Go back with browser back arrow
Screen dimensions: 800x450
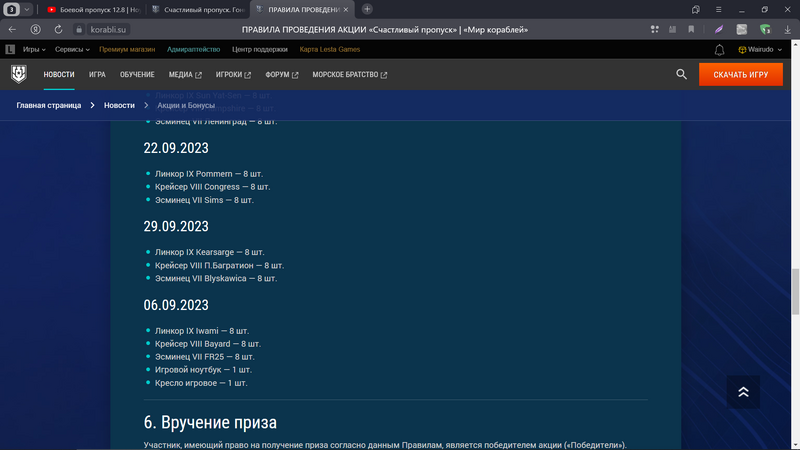[12, 30]
